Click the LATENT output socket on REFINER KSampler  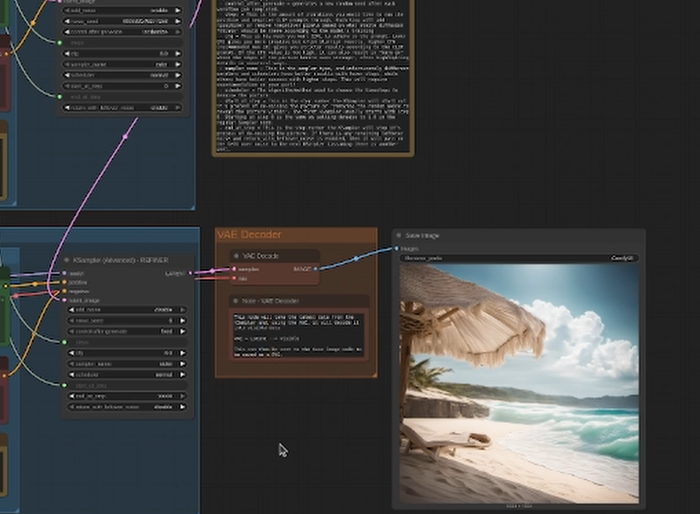[188, 273]
